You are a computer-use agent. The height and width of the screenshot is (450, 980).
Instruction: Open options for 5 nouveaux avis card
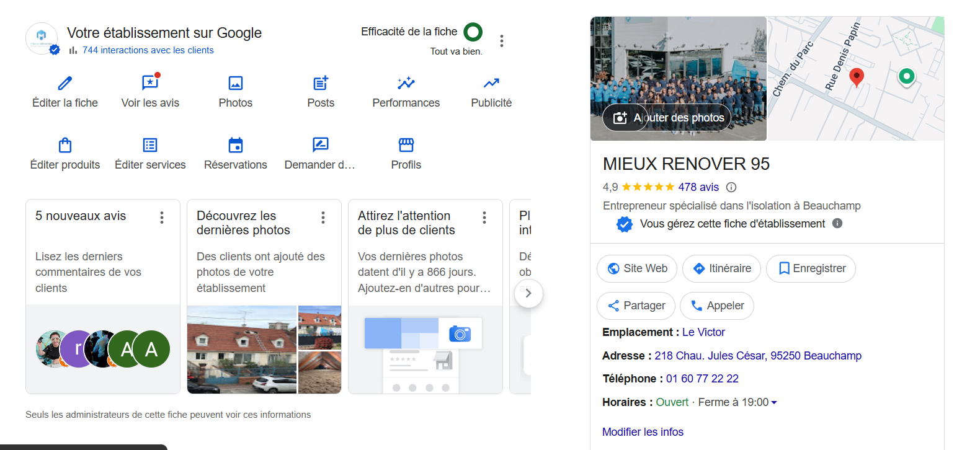coord(162,218)
